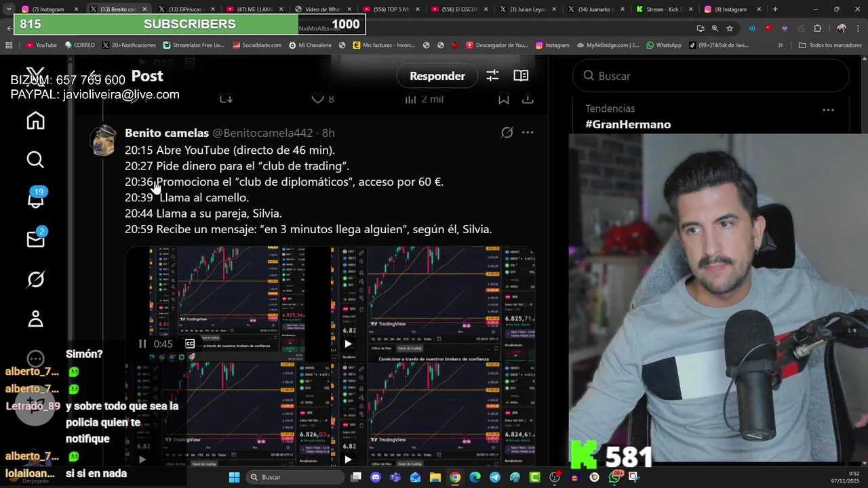
Task: Repost the tweet using retweet icon
Action: pos(226,99)
